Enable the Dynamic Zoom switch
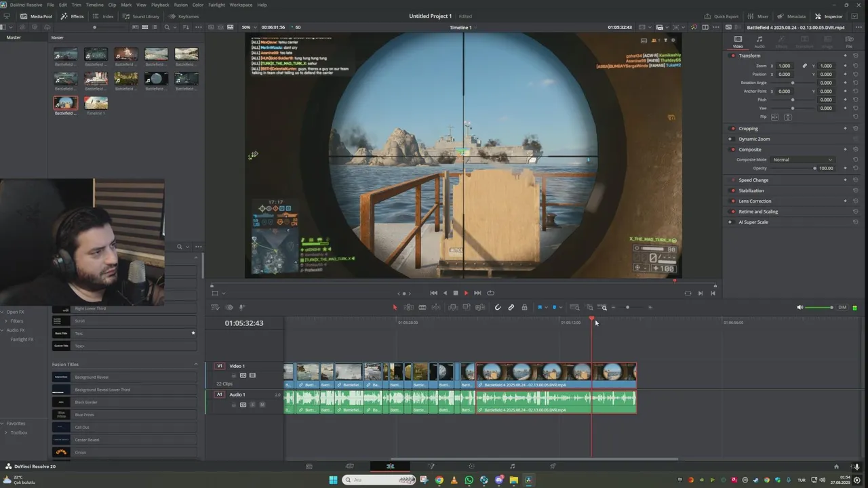The height and width of the screenshot is (488, 868). tap(730, 139)
